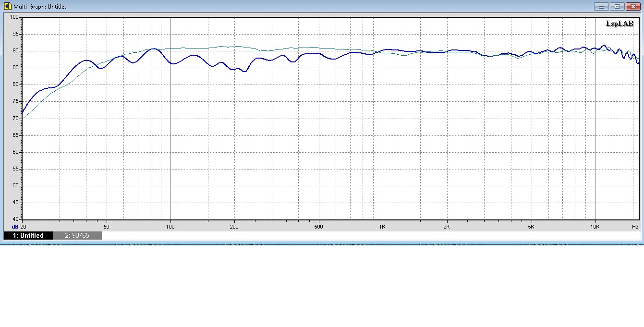Viewport: 644px width, 327px height.
Task: Click the dB axis unit label
Action: click(x=15, y=226)
